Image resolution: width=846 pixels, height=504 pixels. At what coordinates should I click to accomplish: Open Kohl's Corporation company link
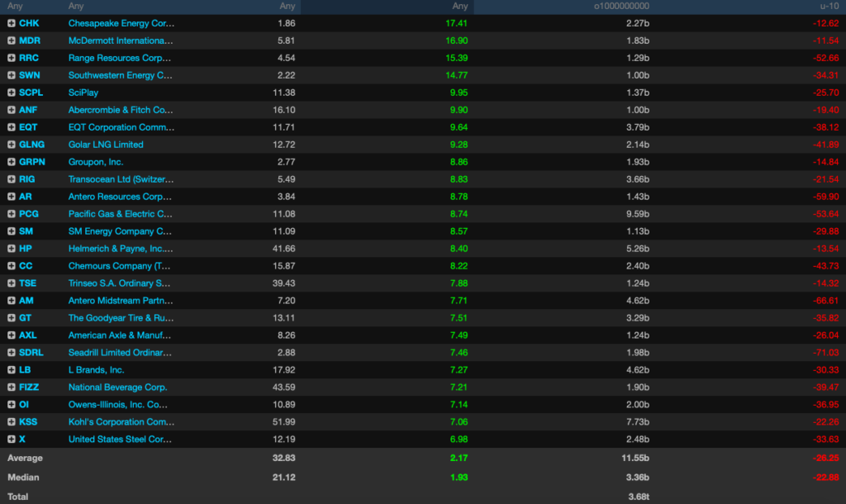(x=121, y=421)
